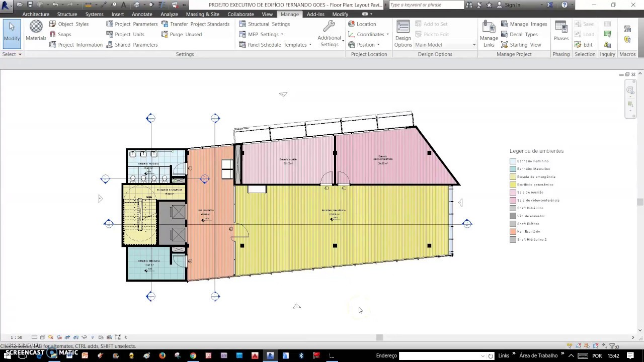Toggle Reveal Hidden Elements lightbulb
The image size is (644, 362).
click(93, 337)
